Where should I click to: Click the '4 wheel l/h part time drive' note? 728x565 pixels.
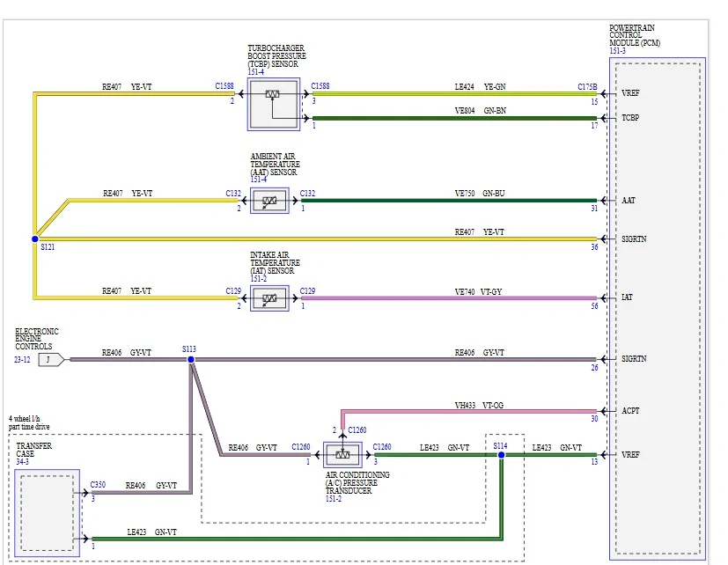[29, 423]
